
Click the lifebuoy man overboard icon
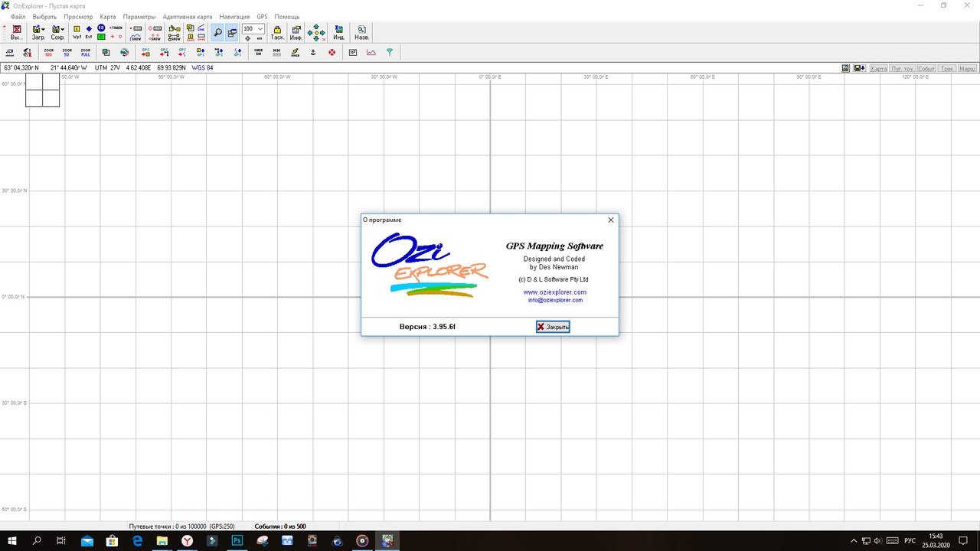point(332,52)
